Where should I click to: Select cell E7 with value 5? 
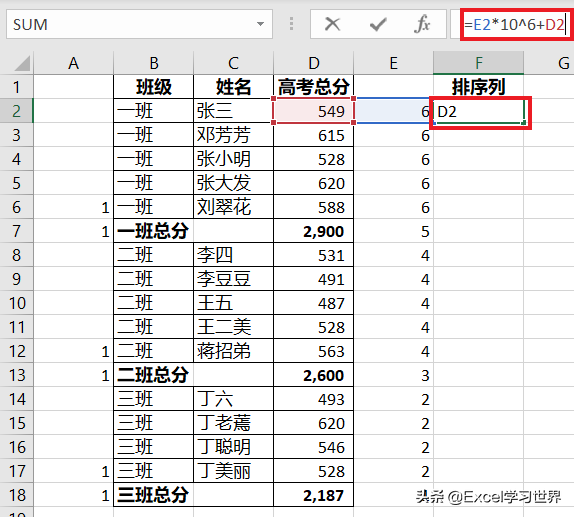tap(394, 231)
